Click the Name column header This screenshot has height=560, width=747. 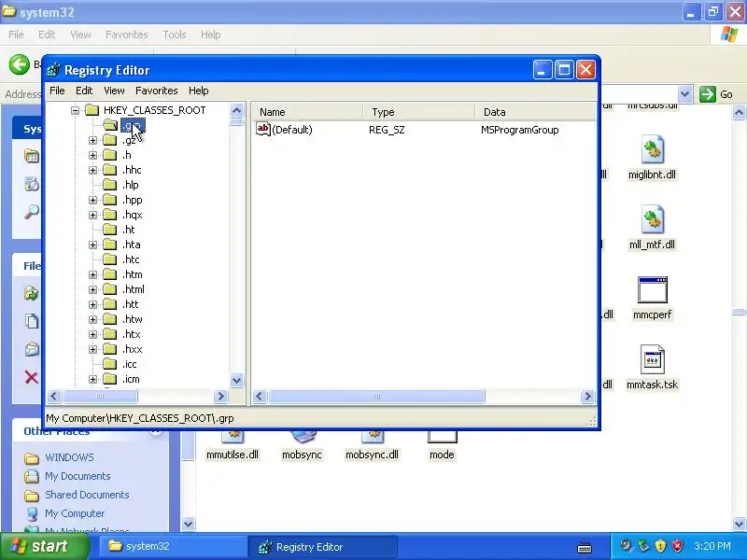point(308,112)
